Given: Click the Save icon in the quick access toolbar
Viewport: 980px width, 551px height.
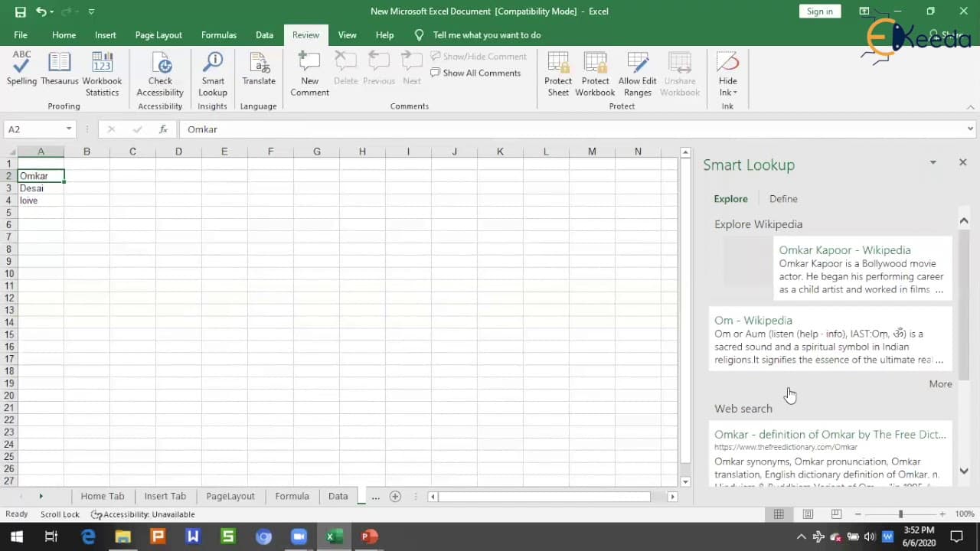Looking at the screenshot, I should pyautogui.click(x=20, y=11).
